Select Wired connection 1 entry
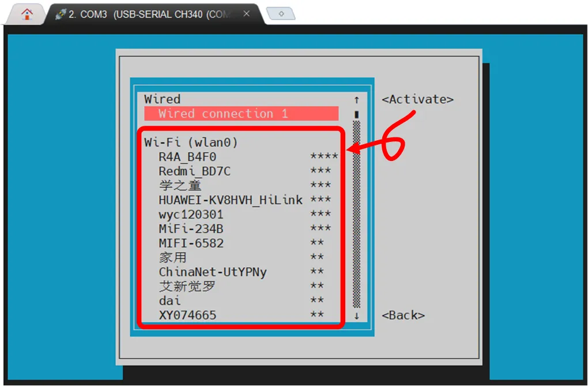Screen dimensions: 588x386 pyautogui.click(x=241, y=114)
